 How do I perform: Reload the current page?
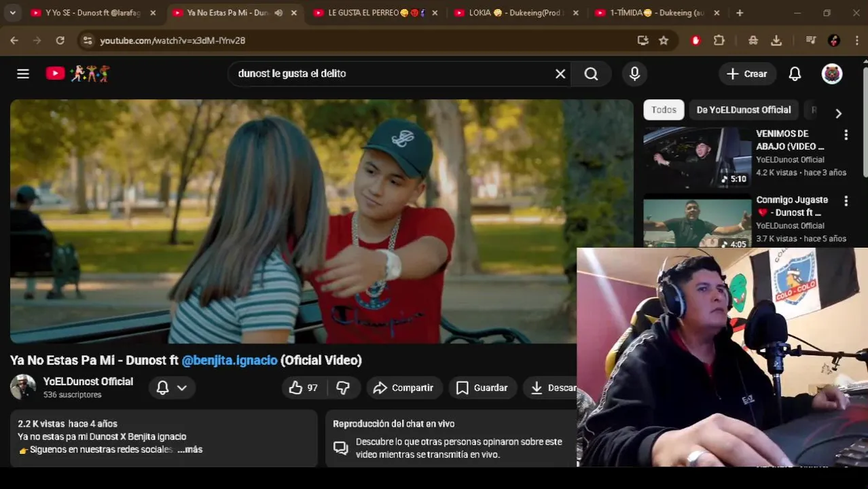(x=60, y=41)
